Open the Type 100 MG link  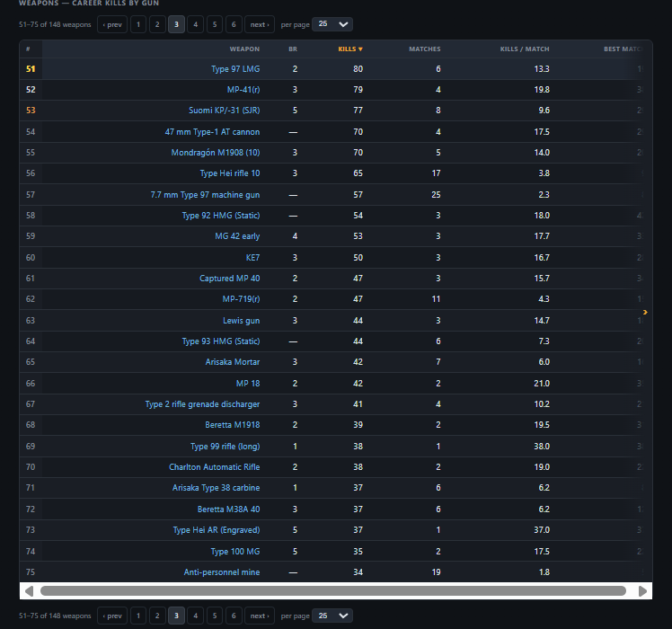tap(235, 552)
